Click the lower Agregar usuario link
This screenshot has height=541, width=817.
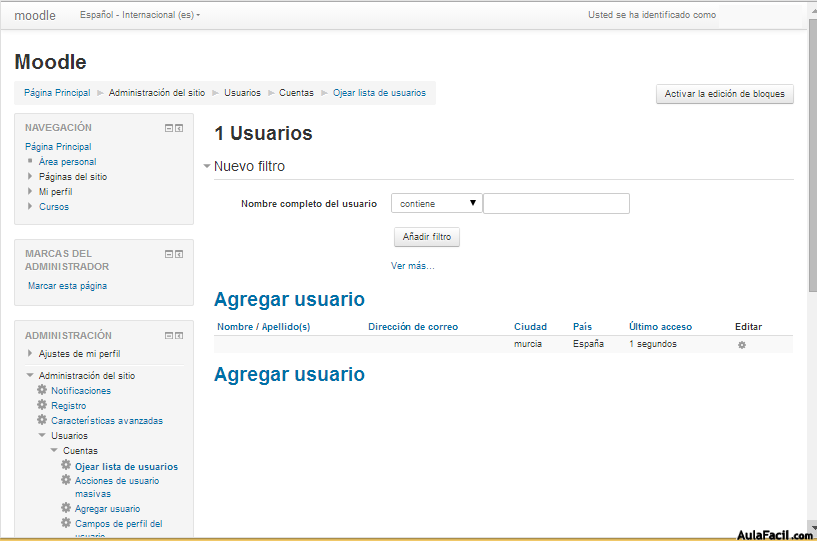click(289, 375)
